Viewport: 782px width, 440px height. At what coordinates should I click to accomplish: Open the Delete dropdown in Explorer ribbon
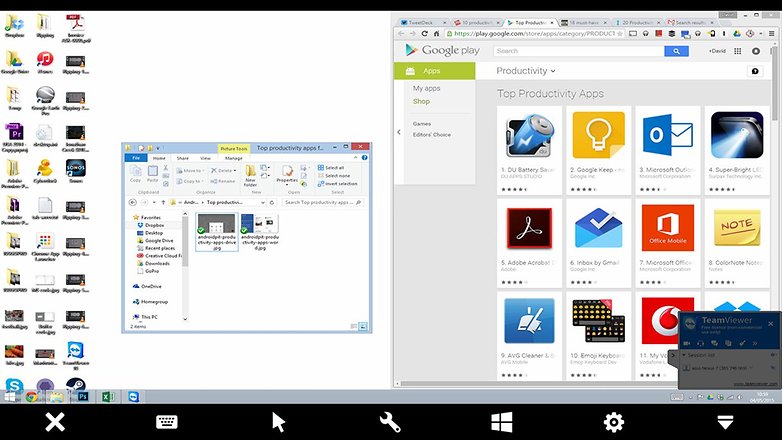pos(224,171)
